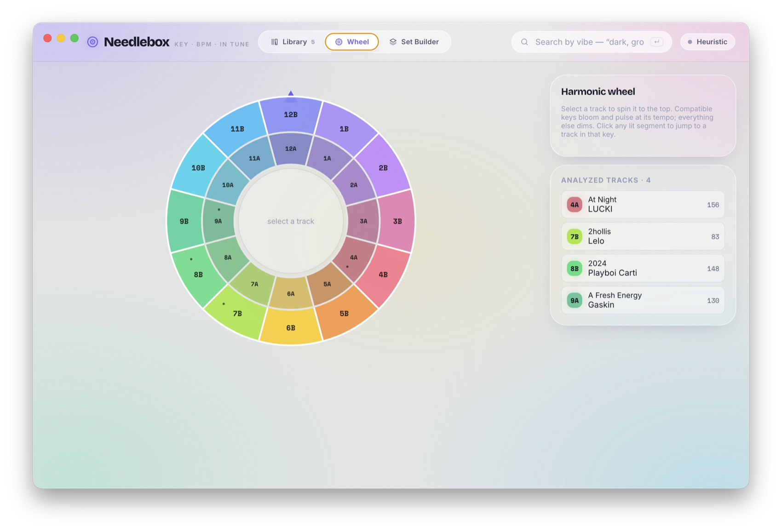Screen dimensions: 782x532
Task: Select the 2024 Playboi Carti track
Action: (x=643, y=269)
